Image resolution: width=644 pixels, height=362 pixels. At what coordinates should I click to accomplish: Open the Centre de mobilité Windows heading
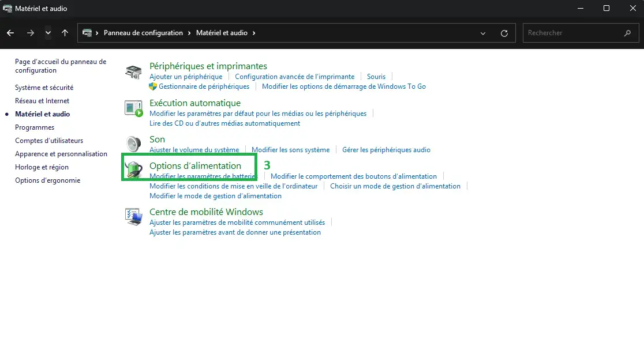pyautogui.click(x=206, y=212)
